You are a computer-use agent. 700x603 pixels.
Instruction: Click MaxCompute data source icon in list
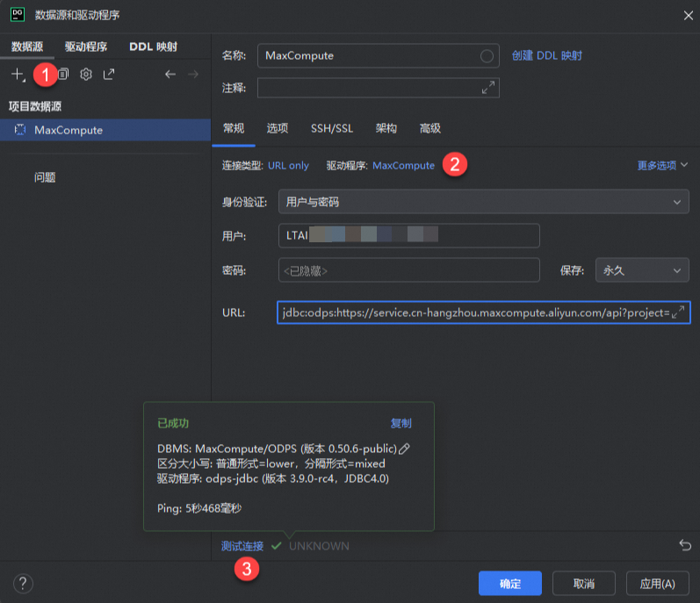[20, 130]
